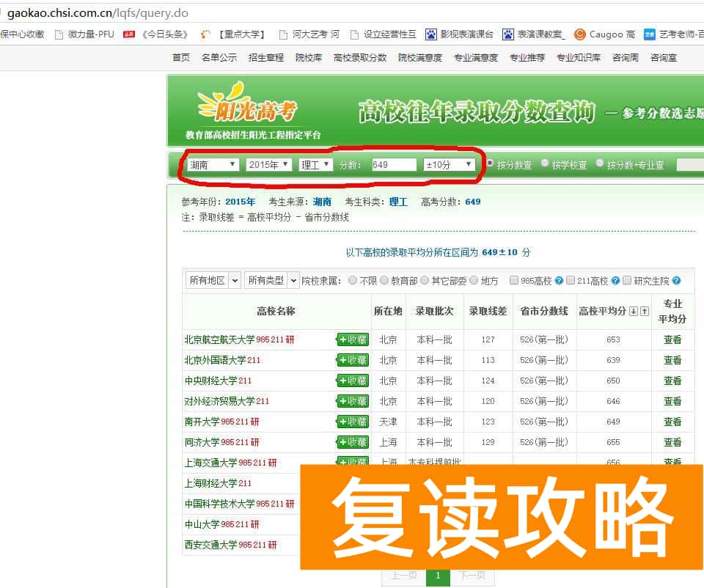The width and height of the screenshot is (704, 588).
Task: Select the 按学校查 search mode
Action: point(543,164)
